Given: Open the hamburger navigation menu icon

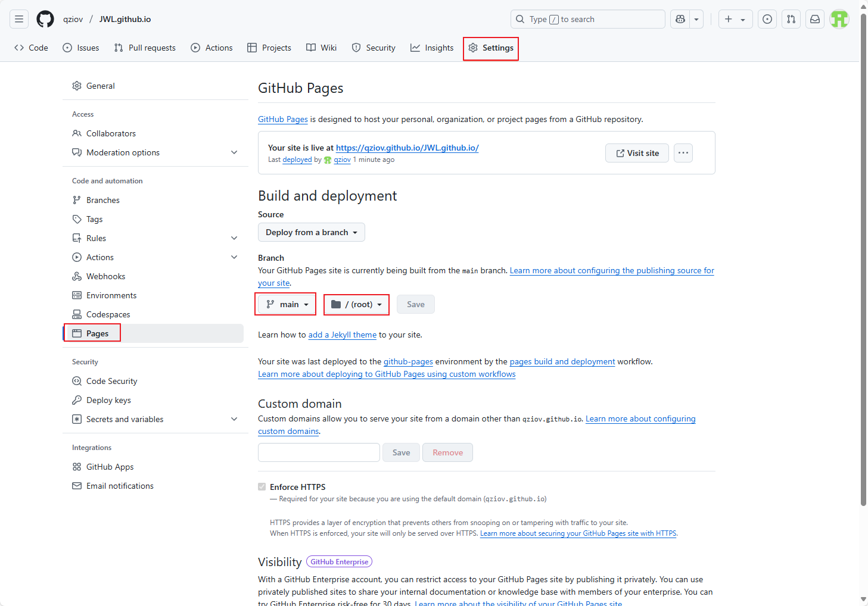Looking at the screenshot, I should [x=19, y=19].
